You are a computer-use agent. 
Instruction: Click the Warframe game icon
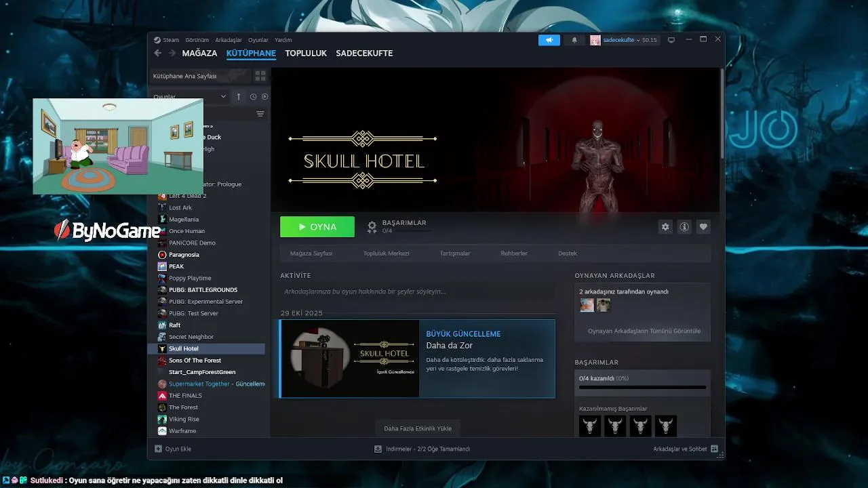coord(162,431)
